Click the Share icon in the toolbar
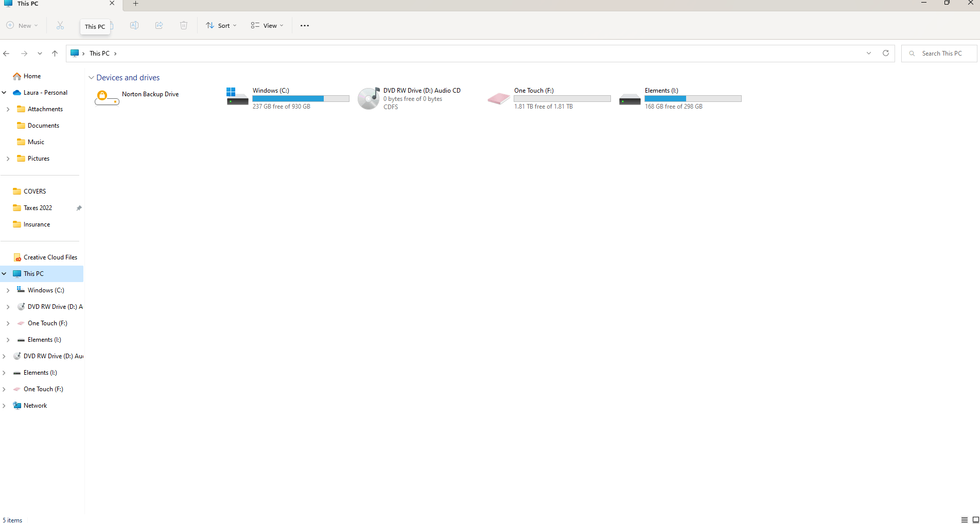Viewport: 980px width, 524px height. 159,25
